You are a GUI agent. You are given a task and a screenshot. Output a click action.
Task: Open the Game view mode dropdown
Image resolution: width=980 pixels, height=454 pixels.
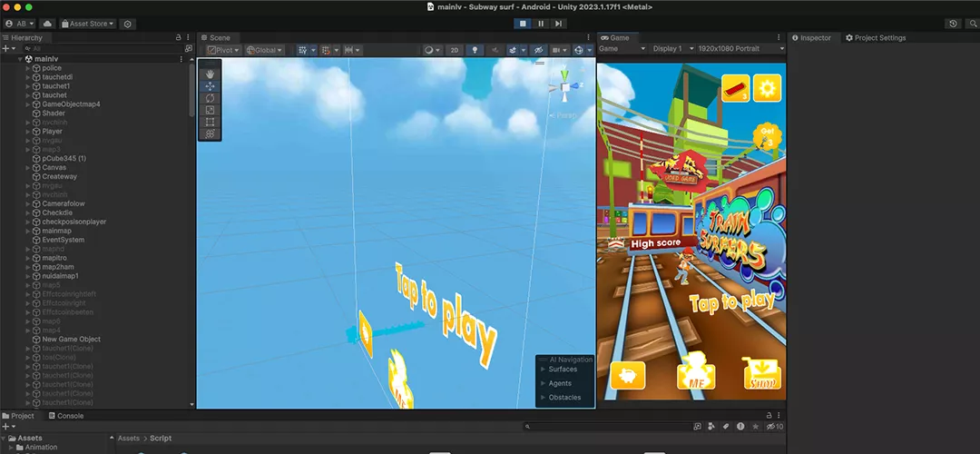tap(622, 48)
